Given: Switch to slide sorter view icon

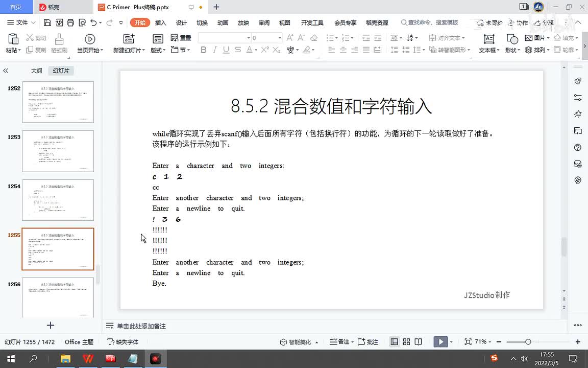Looking at the screenshot, I should (x=406, y=342).
